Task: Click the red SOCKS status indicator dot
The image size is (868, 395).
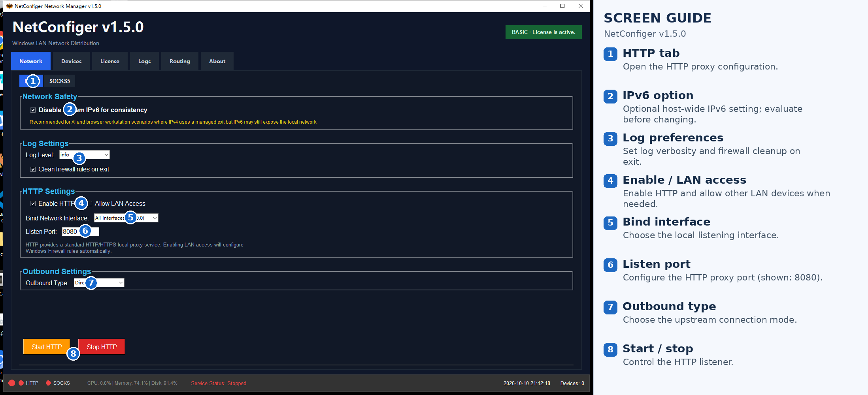Action: pyautogui.click(x=48, y=383)
